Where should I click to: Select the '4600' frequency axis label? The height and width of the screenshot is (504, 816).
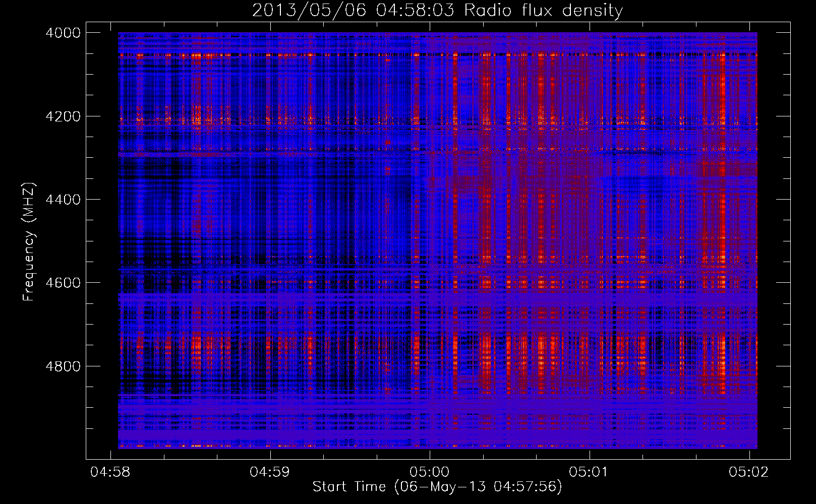(x=63, y=283)
